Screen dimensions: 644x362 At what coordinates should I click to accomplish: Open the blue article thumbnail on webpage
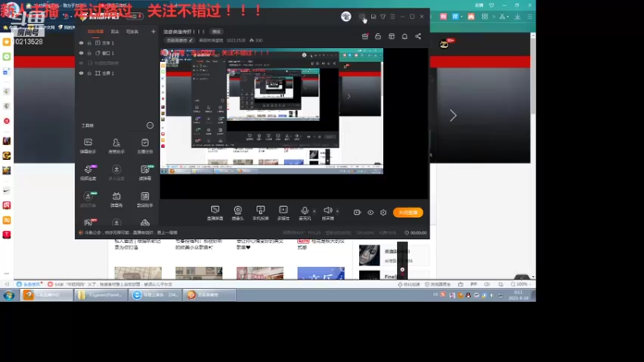(x=320, y=273)
